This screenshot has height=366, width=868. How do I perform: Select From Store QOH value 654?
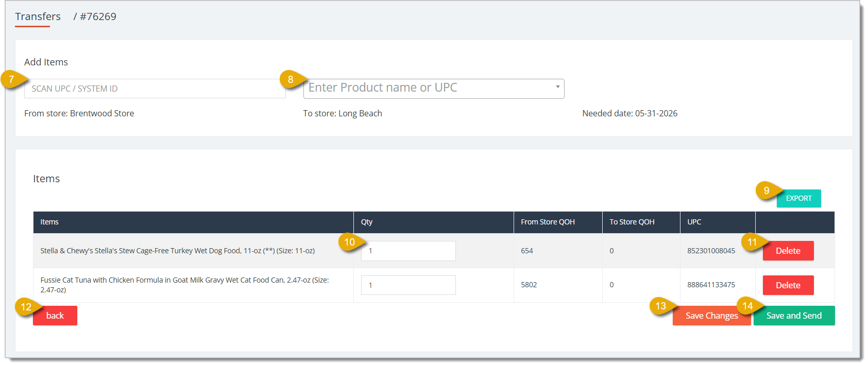(527, 251)
